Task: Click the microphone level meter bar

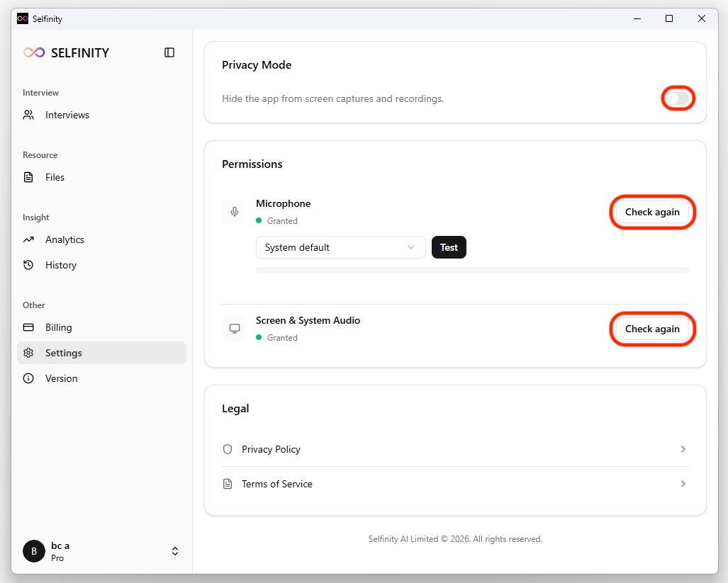Action: point(472,270)
